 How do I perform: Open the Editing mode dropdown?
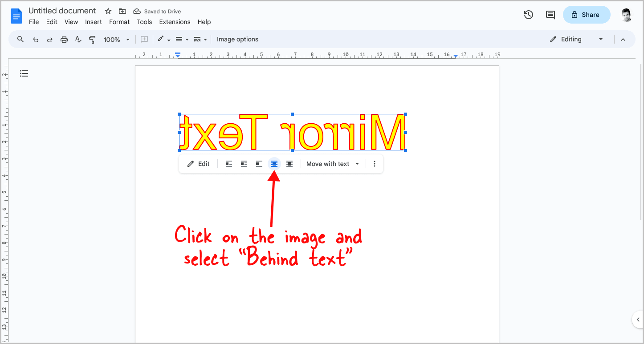(x=576, y=39)
